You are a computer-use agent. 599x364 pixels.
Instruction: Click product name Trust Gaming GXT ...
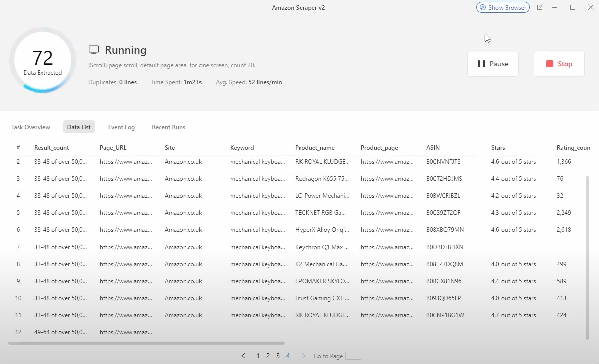click(323, 298)
